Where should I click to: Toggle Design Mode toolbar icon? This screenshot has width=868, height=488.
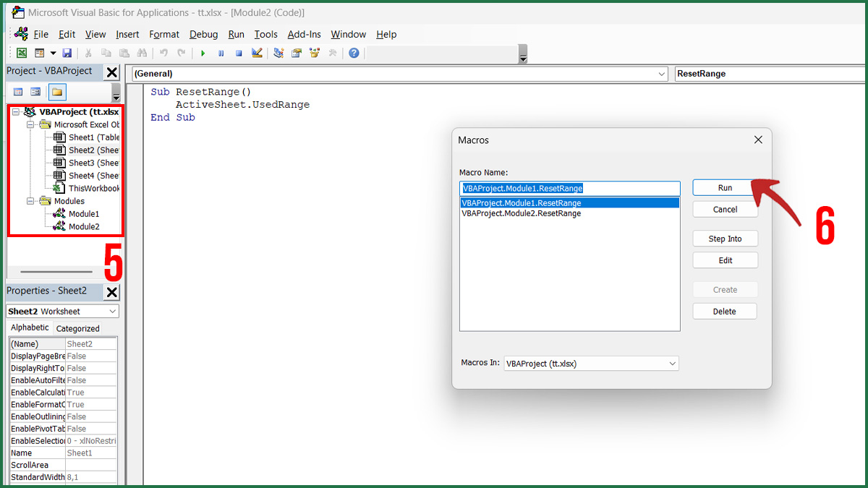pyautogui.click(x=256, y=53)
